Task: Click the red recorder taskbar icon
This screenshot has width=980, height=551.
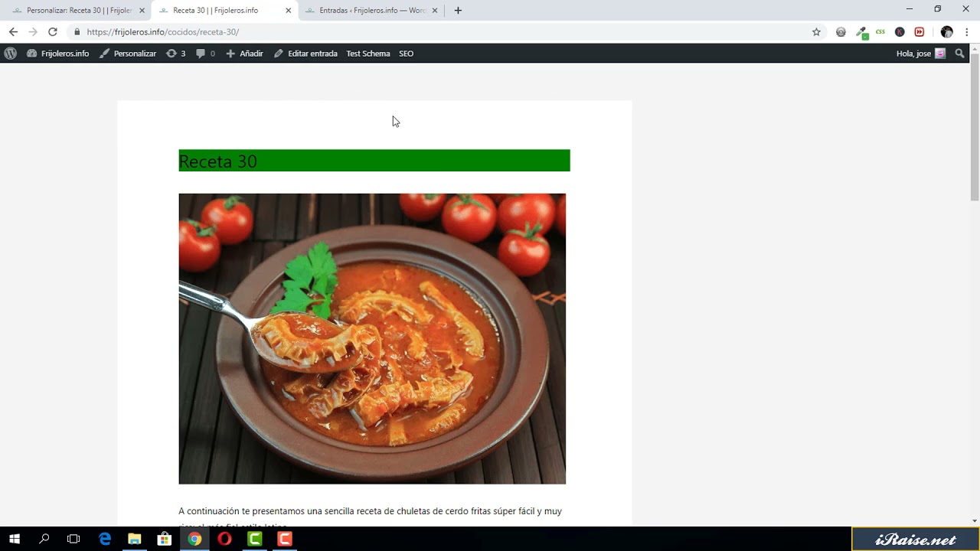Action: [285, 539]
